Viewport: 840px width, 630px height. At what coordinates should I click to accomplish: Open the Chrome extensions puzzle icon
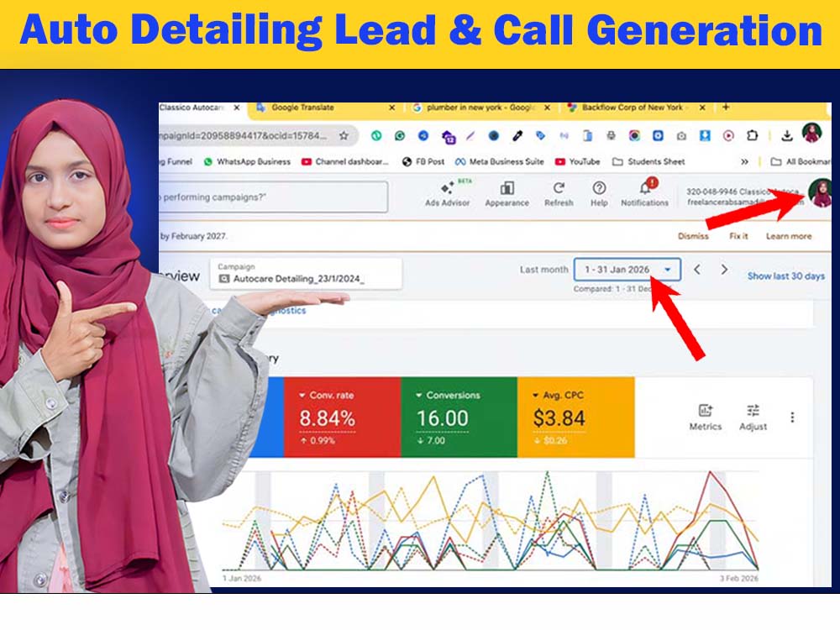[752, 135]
